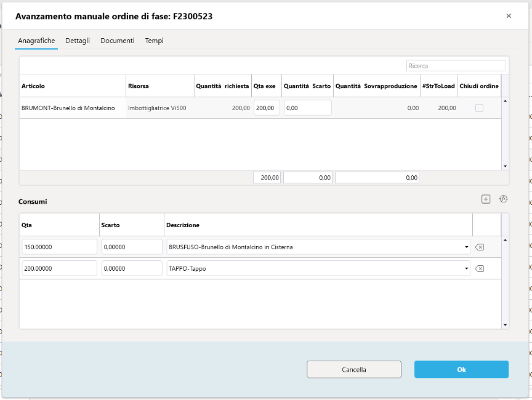Click the Quantità Scarto field for BRUMONT
Screen dimensions: 532x400
(x=308, y=108)
